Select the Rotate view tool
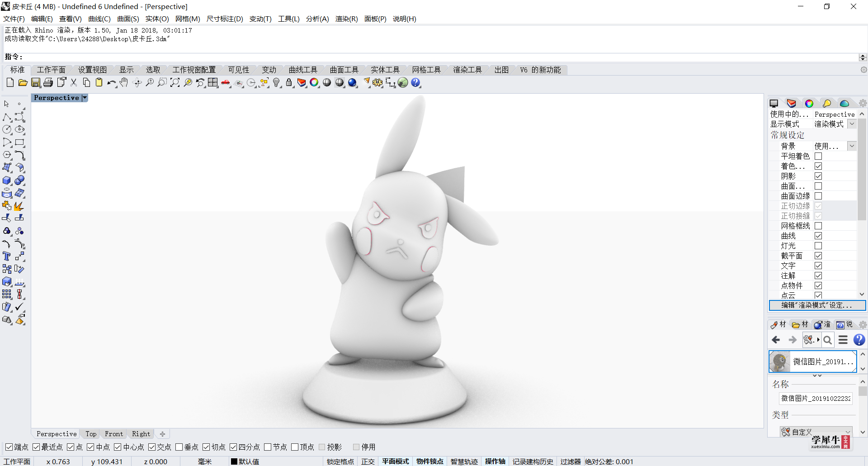Screen dimensions: 868x466 click(137, 82)
